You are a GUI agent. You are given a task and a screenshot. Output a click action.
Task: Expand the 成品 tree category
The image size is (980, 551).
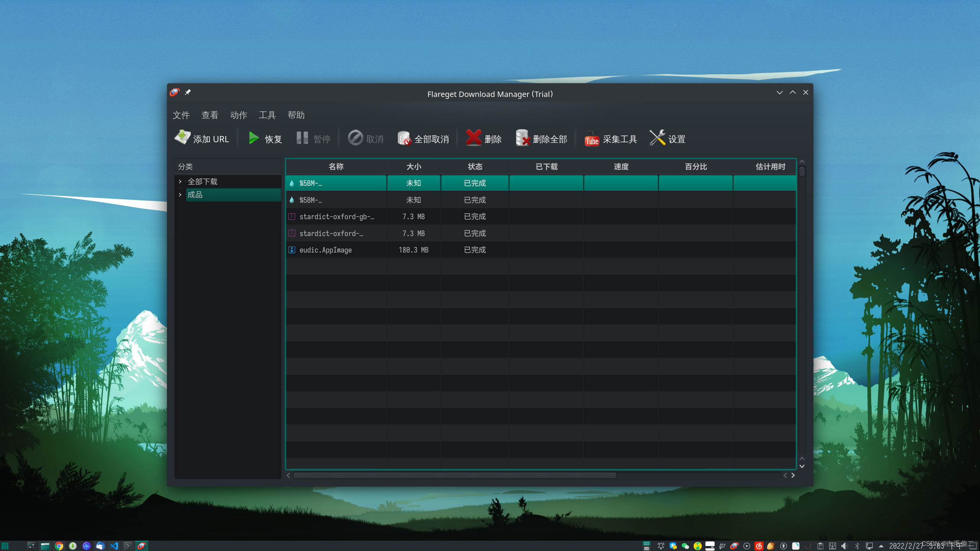coord(180,195)
